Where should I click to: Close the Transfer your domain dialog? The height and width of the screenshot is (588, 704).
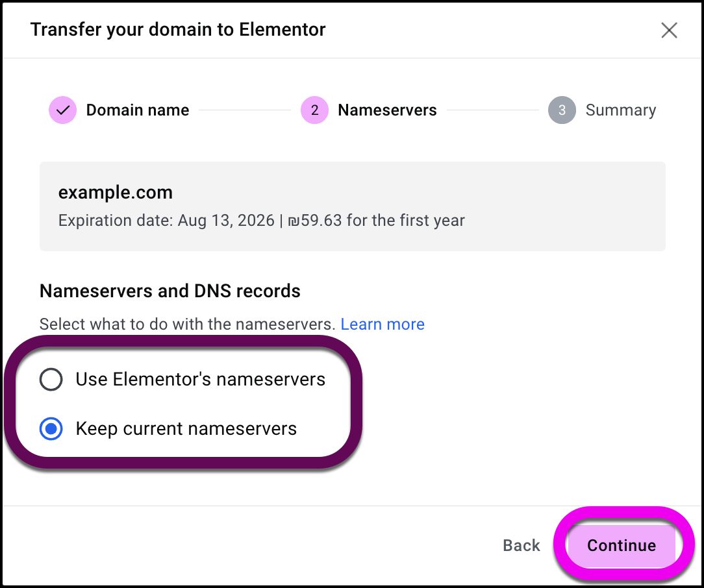[669, 30]
